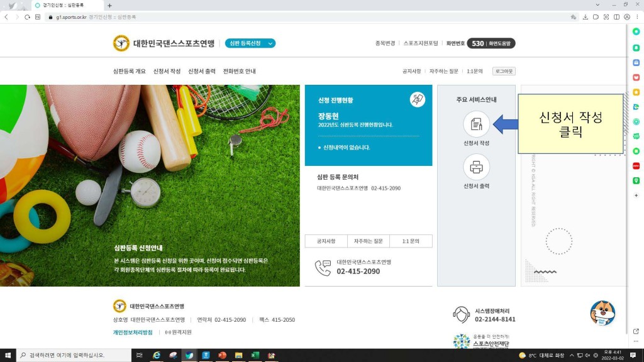Screen dimensions: 644x362
Task: Open PowerPoint from the Windows taskbar
Action: pyautogui.click(x=222, y=355)
